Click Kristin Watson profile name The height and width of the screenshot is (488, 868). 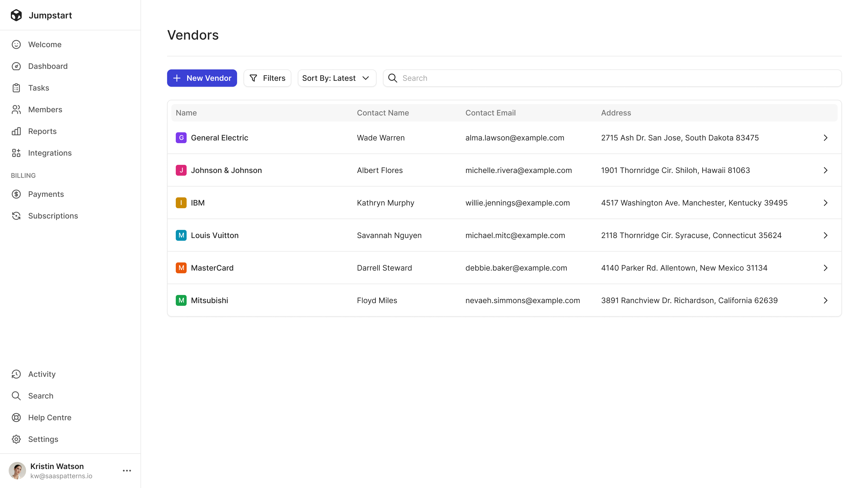57,466
